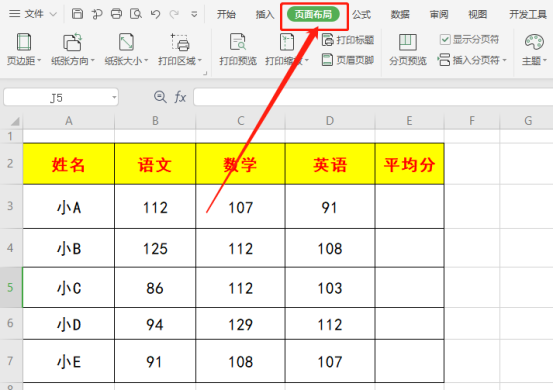Open the 审阅 tab
The width and height of the screenshot is (554, 391).
pyautogui.click(x=439, y=14)
